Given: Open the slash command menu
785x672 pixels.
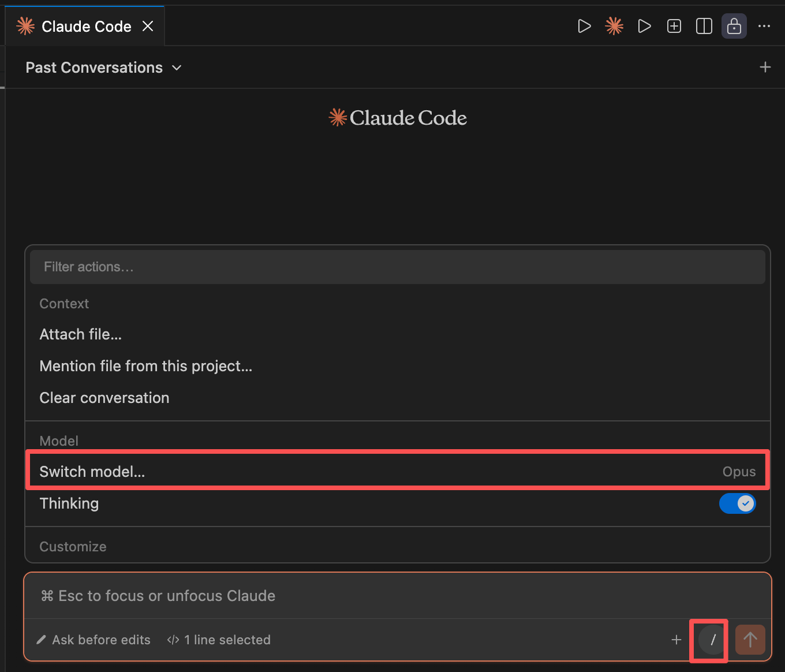Looking at the screenshot, I should click(x=709, y=640).
